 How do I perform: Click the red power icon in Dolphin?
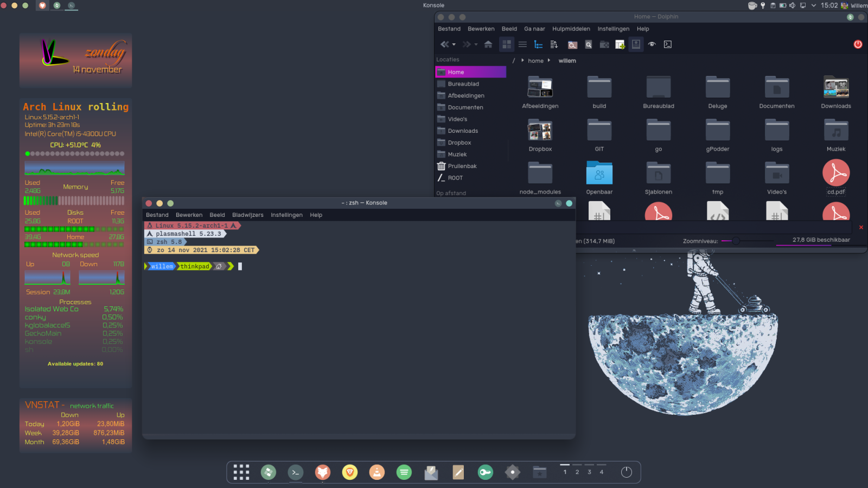pos(858,44)
